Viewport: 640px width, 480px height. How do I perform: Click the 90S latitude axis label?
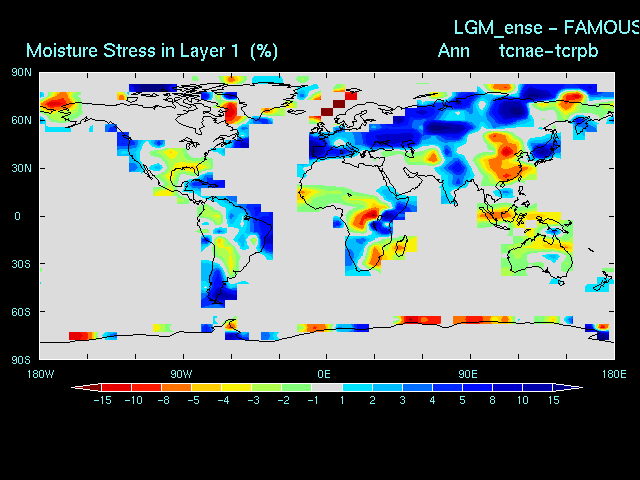[x=22, y=359]
